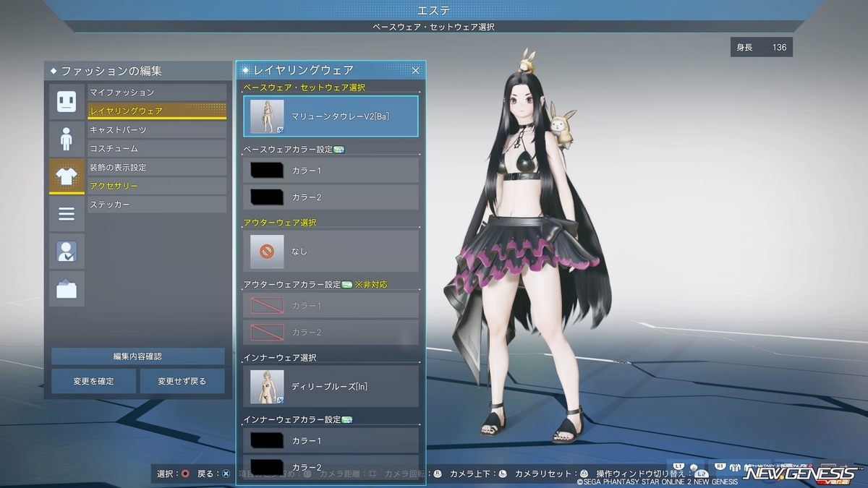Click the インナーウェア選択 section heading
This screenshot has height=488, width=868.
click(x=280, y=358)
